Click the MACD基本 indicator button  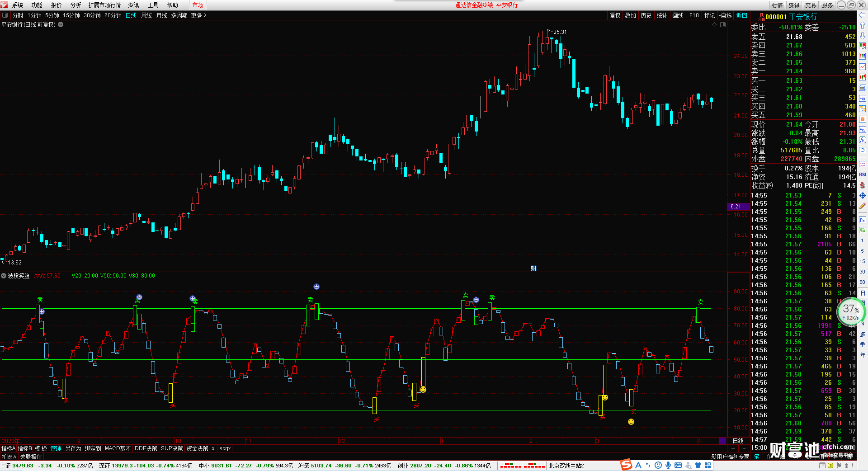tap(118, 448)
